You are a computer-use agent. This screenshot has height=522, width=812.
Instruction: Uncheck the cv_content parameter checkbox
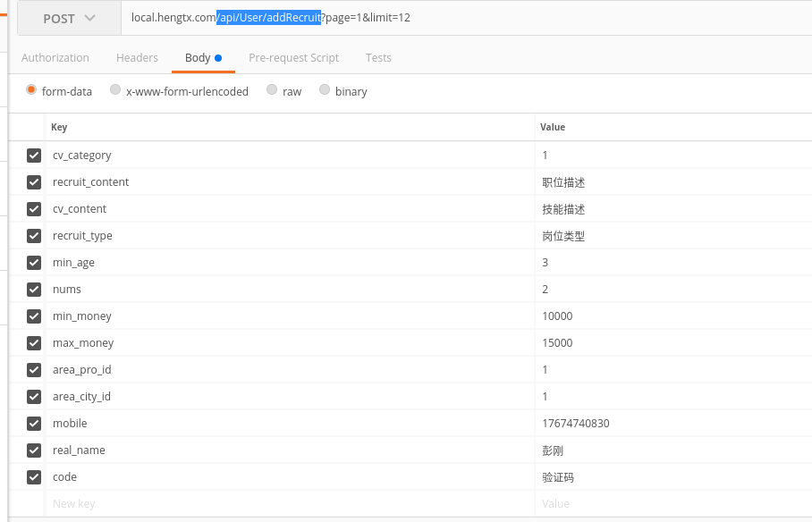(x=34, y=209)
